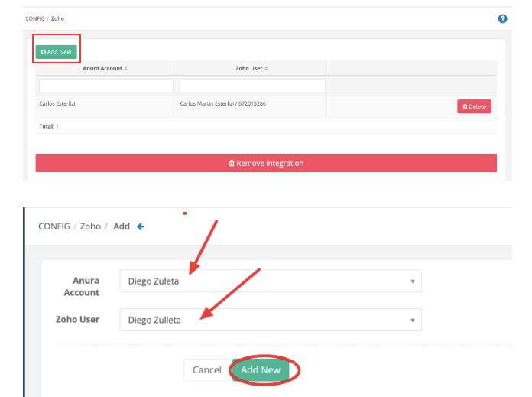Click the Zoho label in the upper breadcrumb

[x=57, y=18]
